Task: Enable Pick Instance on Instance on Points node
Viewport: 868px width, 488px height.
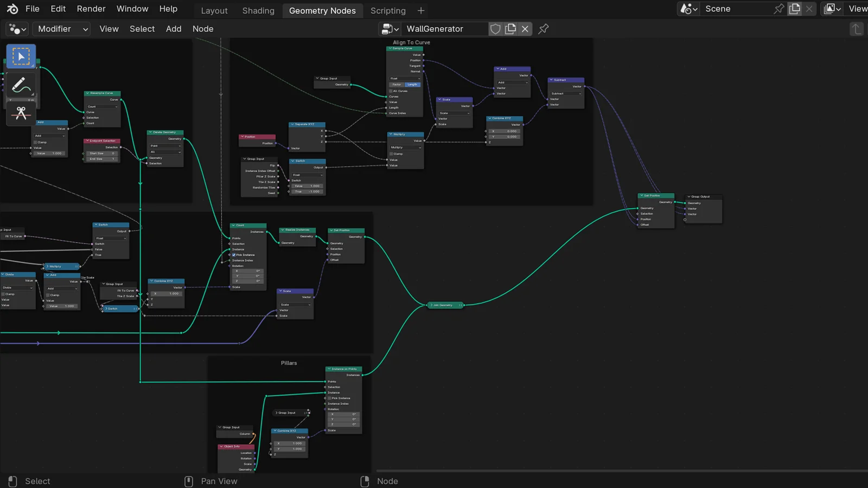Action: click(330, 398)
